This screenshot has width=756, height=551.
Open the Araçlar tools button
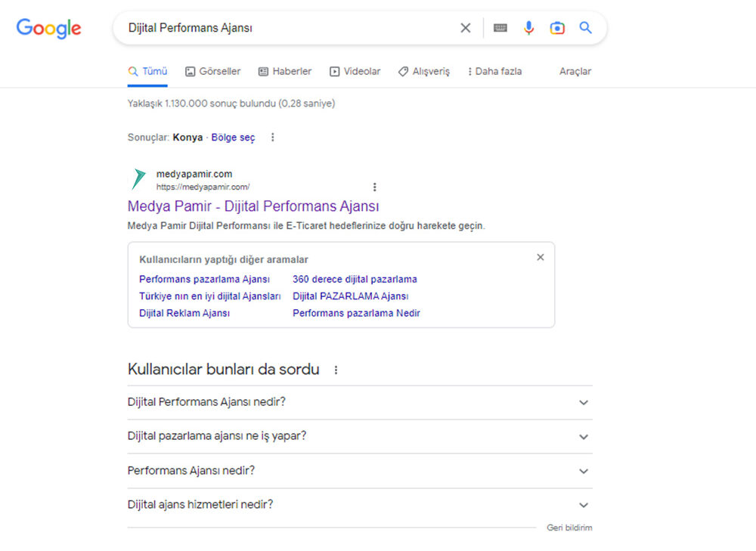coord(575,71)
